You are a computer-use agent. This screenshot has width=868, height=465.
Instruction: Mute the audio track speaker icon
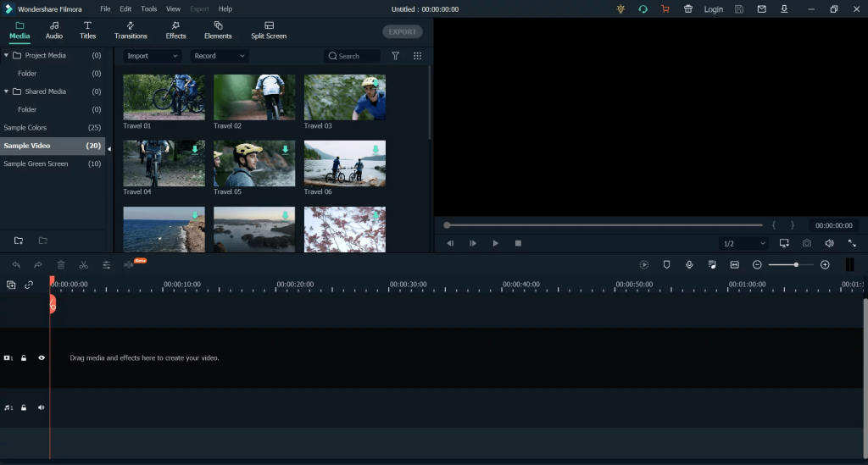click(x=42, y=407)
